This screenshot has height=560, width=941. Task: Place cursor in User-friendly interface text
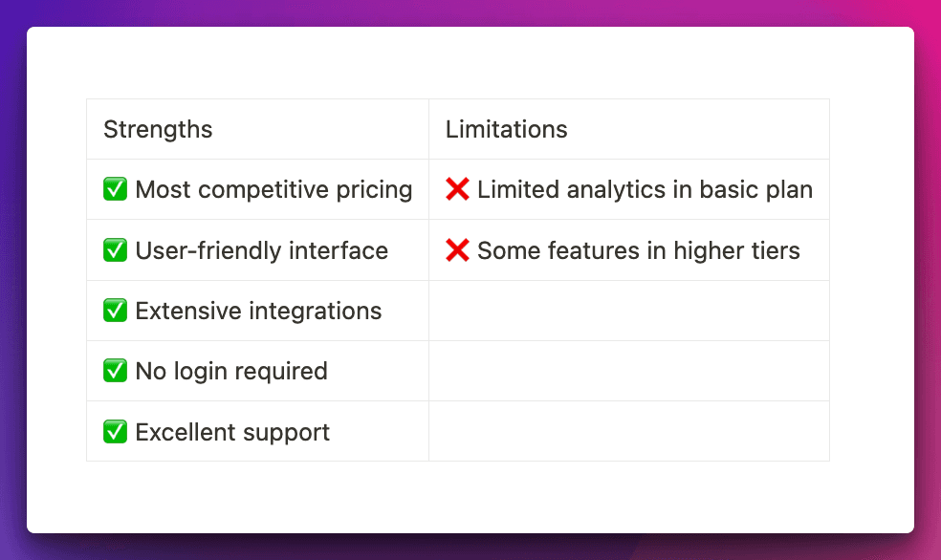pos(261,250)
